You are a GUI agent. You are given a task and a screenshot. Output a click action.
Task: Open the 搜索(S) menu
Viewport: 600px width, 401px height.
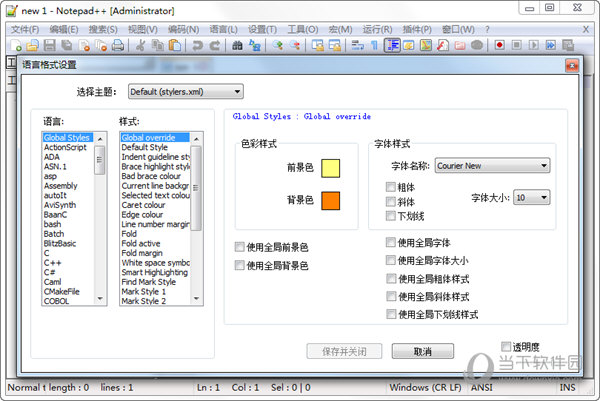coord(103,29)
